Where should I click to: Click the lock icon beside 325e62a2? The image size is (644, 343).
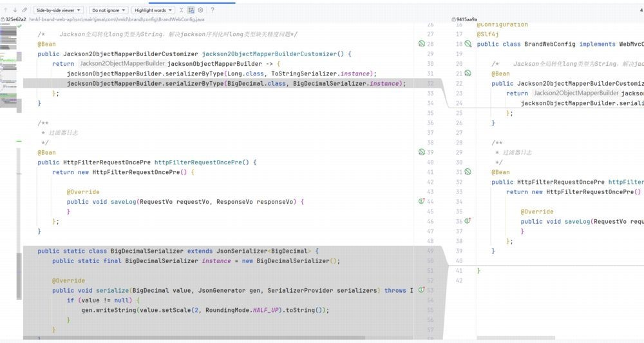point(3,19)
